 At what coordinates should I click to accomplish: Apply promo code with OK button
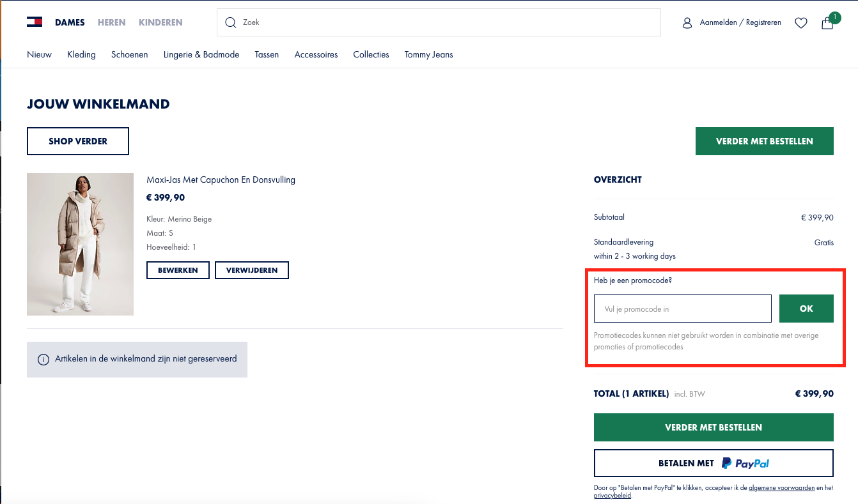coord(806,309)
